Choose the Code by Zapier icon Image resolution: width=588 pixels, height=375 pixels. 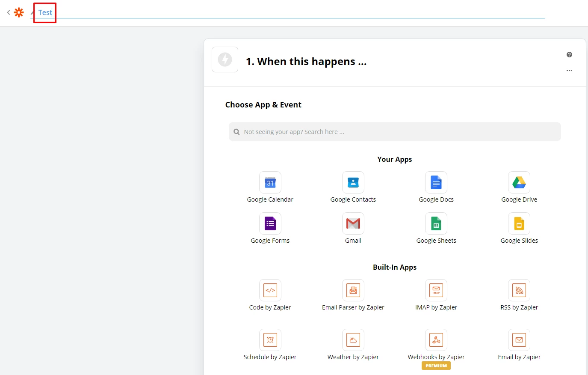270,290
